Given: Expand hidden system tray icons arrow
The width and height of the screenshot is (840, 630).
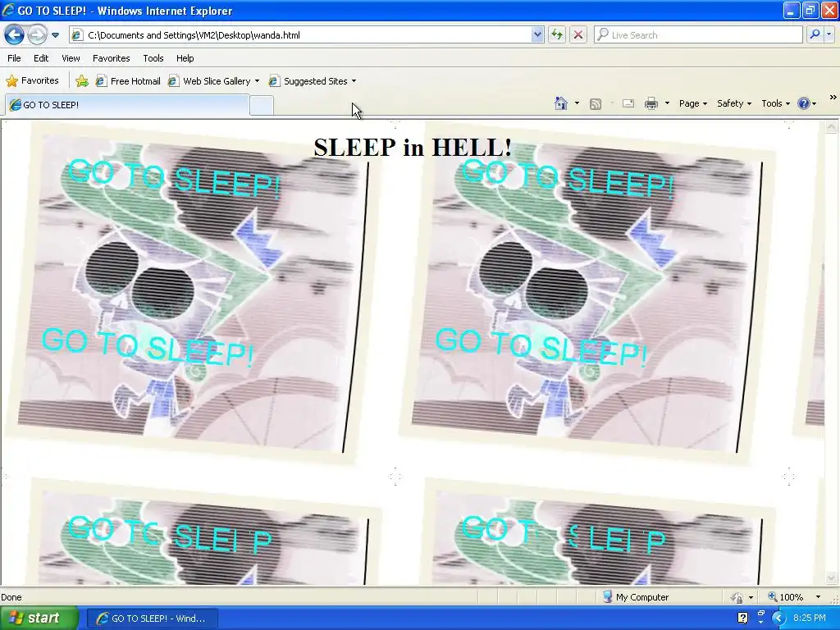Looking at the screenshot, I should pyautogui.click(x=778, y=618).
